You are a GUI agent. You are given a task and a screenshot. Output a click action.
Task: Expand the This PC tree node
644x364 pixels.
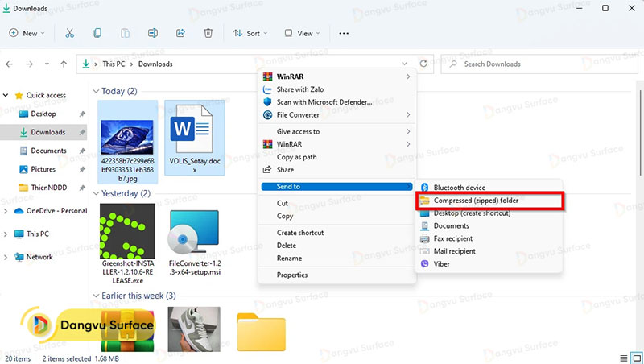click(6, 234)
